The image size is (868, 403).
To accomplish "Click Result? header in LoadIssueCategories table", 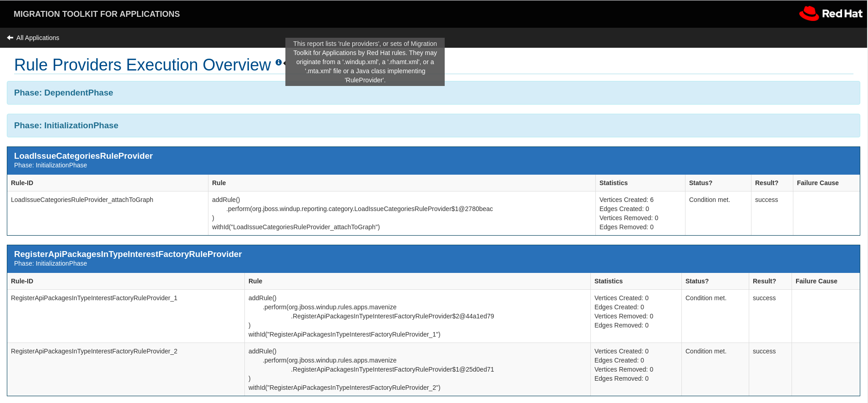I will pos(766,183).
